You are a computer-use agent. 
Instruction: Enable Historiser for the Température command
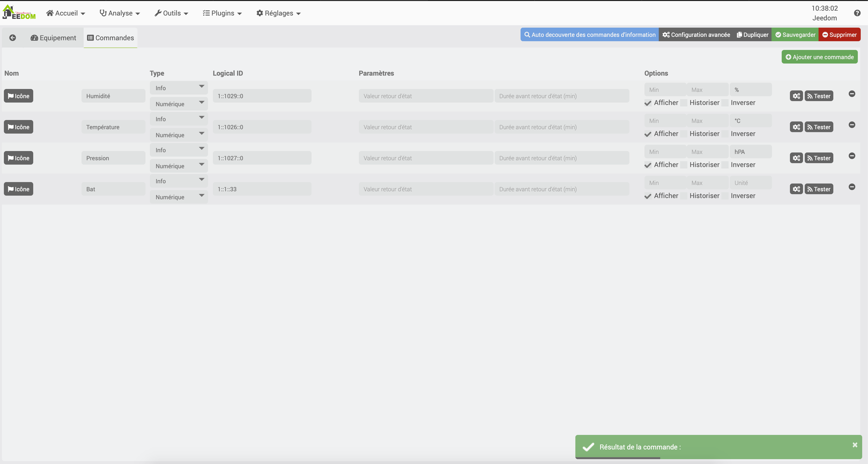[684, 134]
